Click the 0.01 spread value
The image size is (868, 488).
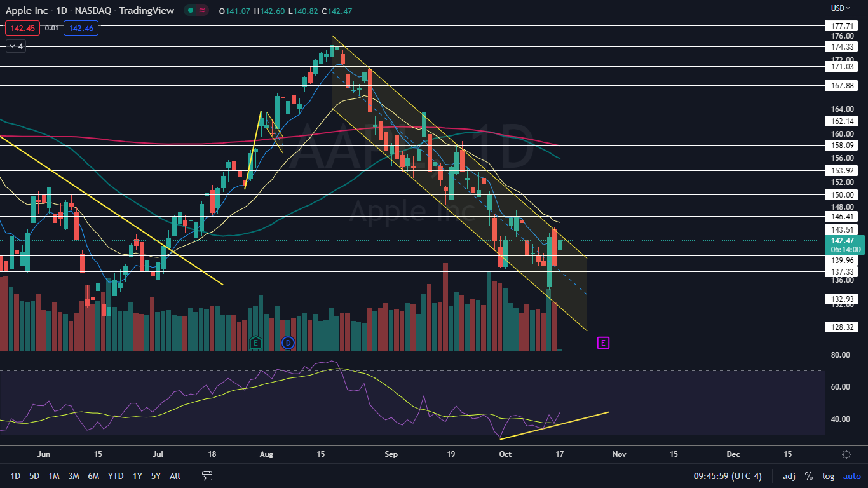point(52,27)
